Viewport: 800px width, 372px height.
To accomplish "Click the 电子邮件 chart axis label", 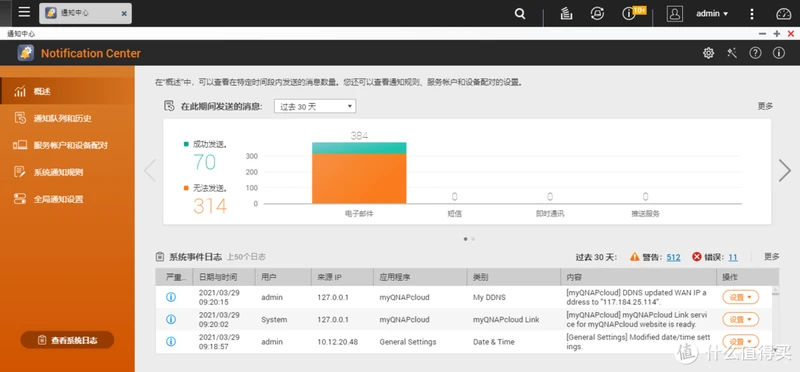I will (359, 214).
